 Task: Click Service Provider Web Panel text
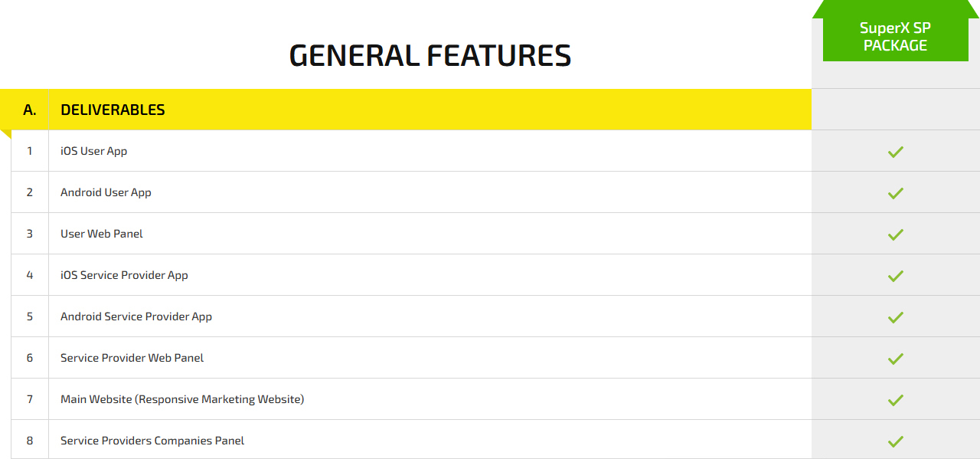point(132,358)
